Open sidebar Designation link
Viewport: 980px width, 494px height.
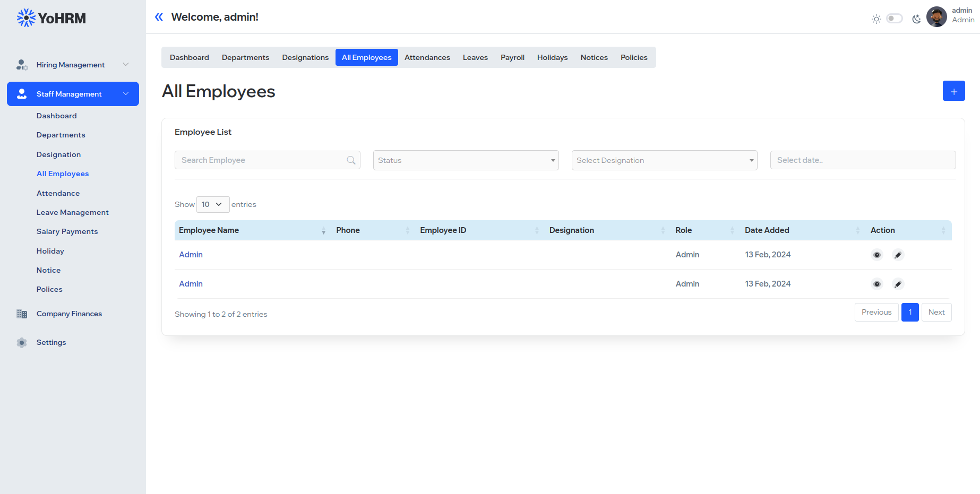[x=59, y=154]
